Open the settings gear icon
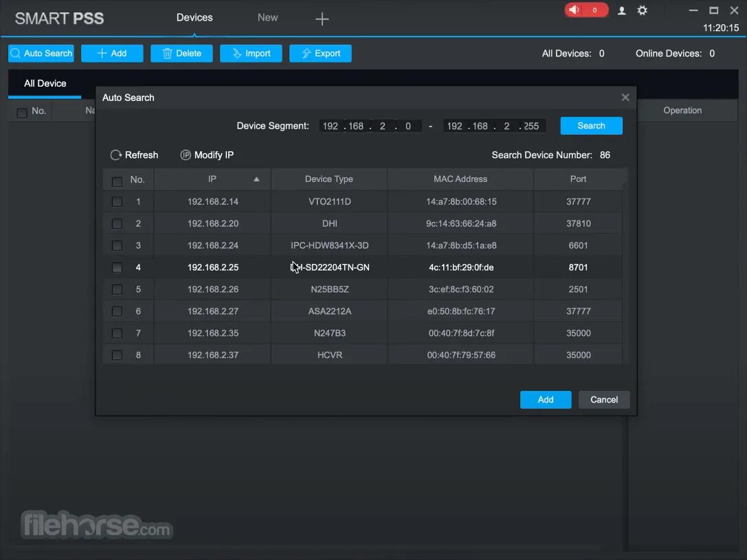747x560 pixels. [x=642, y=10]
